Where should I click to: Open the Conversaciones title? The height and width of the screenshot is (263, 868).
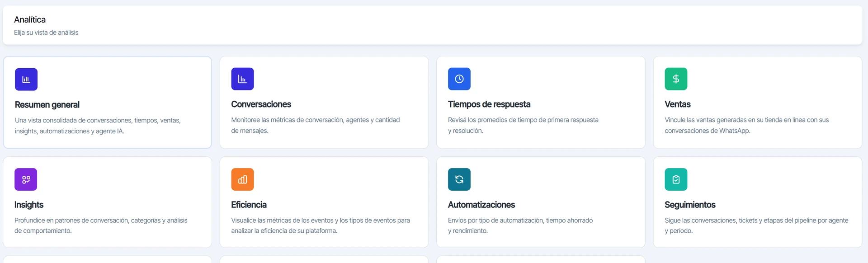[x=261, y=104]
